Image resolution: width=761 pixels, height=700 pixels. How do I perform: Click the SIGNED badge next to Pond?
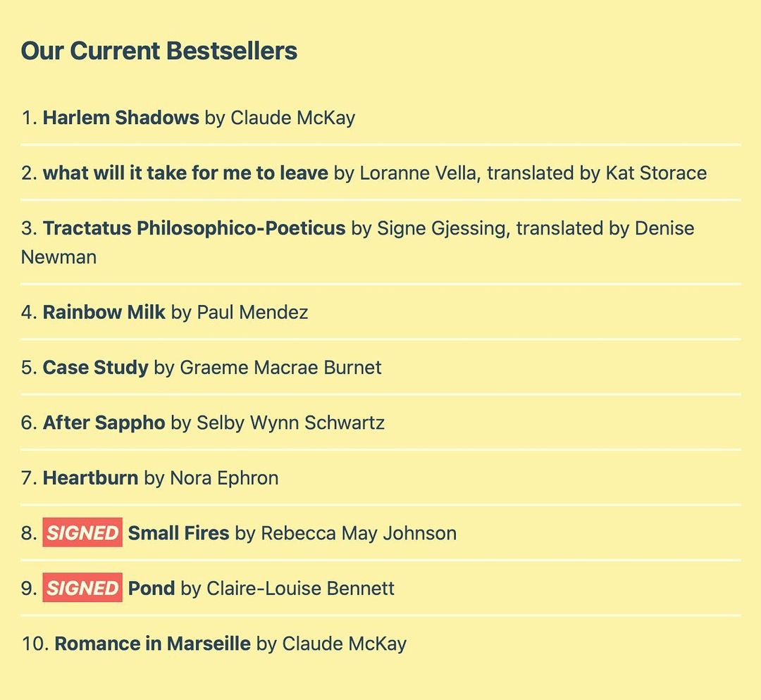click(x=82, y=588)
